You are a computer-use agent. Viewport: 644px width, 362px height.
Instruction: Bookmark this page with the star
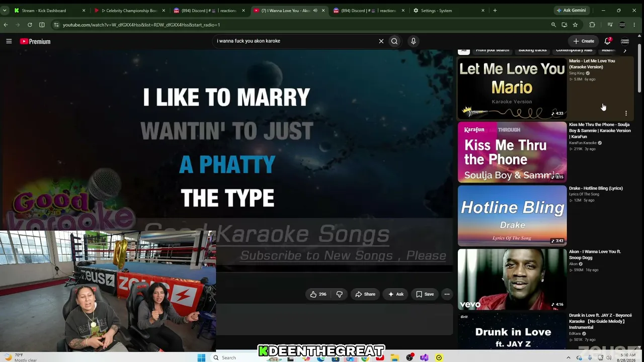click(x=575, y=25)
